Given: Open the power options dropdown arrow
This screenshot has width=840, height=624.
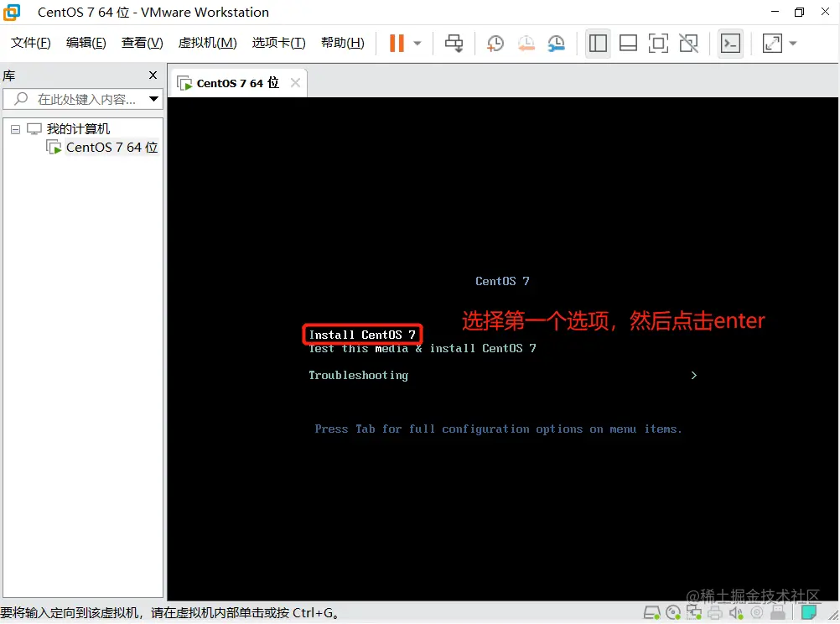Looking at the screenshot, I should (417, 43).
